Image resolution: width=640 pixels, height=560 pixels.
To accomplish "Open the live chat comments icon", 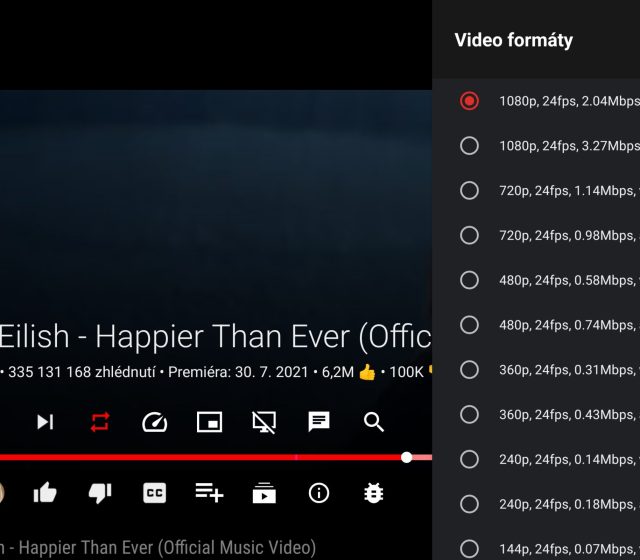I will tap(319, 422).
